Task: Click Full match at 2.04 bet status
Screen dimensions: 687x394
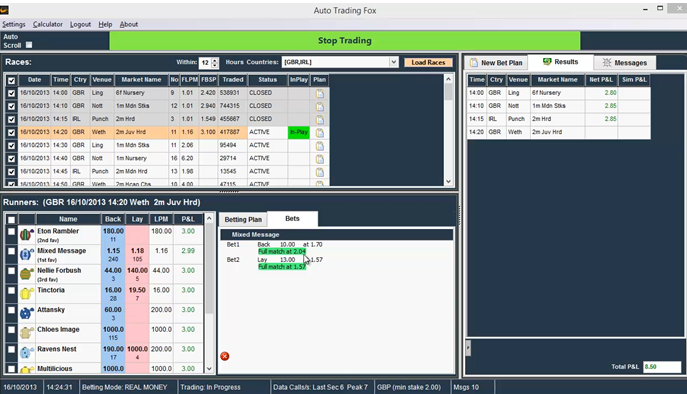Action: click(282, 252)
